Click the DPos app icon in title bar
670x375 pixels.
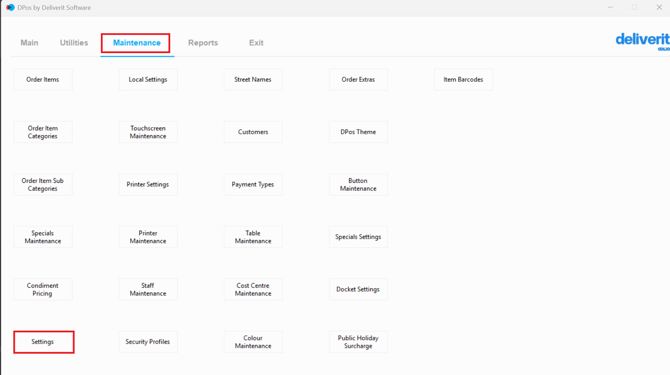(x=10, y=7)
